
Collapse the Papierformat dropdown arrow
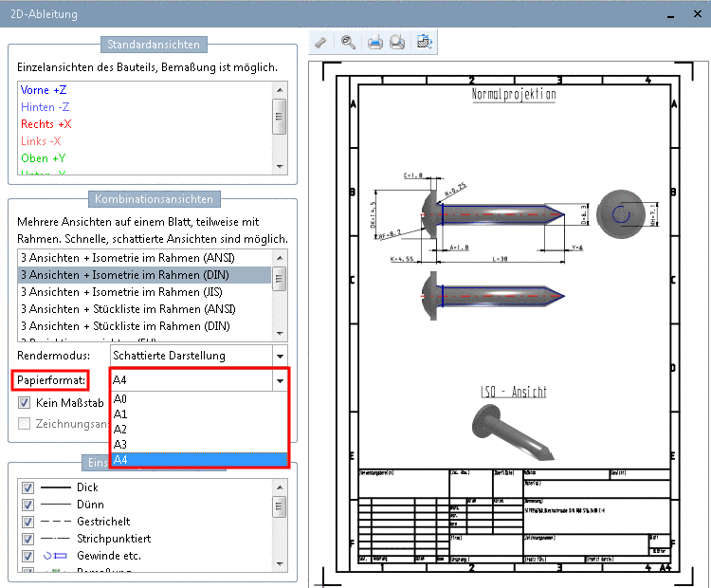(280, 380)
